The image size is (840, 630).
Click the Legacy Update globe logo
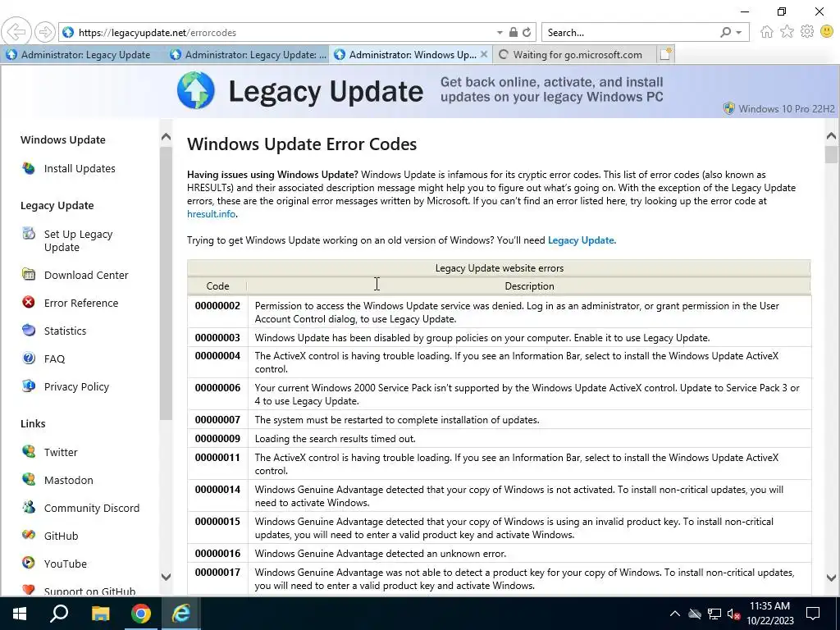tap(196, 90)
